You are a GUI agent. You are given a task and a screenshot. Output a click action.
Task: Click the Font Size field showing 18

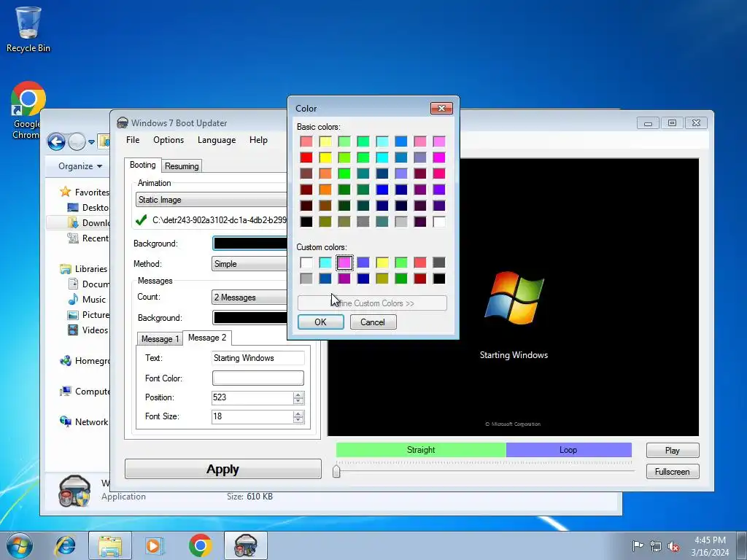pos(252,416)
